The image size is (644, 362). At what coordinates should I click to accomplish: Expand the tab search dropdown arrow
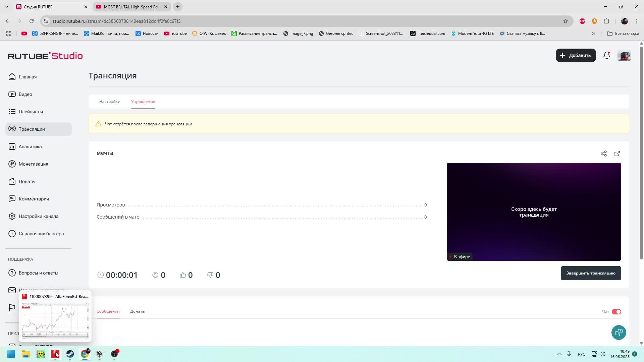coord(7,7)
